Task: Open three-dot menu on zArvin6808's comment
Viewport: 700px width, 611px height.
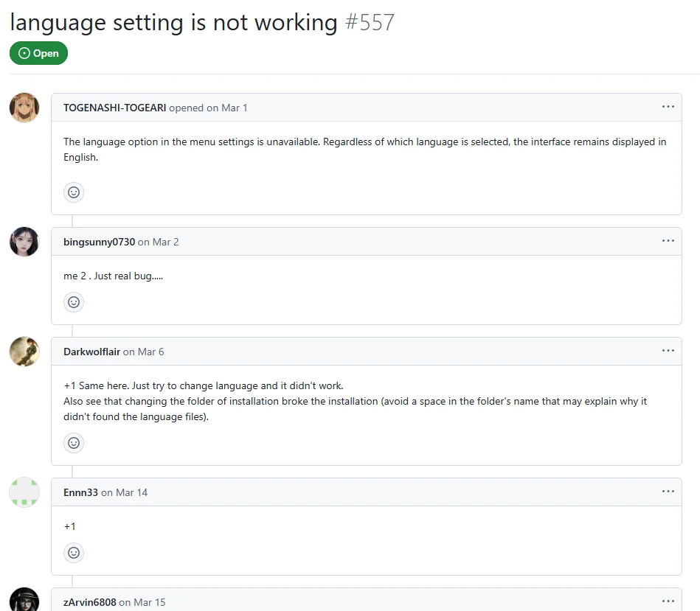Action: coord(668,601)
